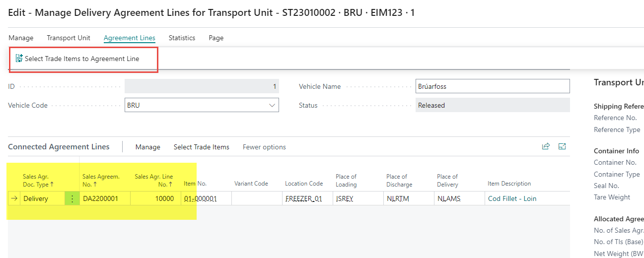This screenshot has width=644, height=258.
Task: Click Select Trade Items in the lines toolbar
Action: 201,147
